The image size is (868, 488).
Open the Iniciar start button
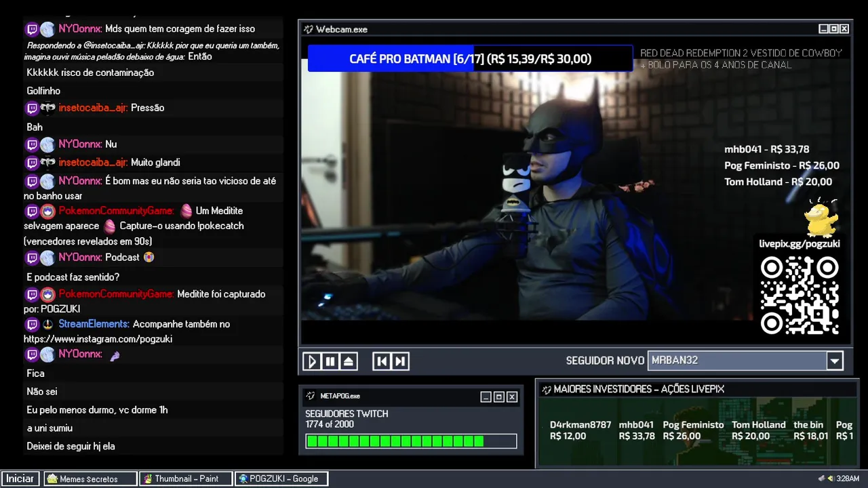pos(20,479)
